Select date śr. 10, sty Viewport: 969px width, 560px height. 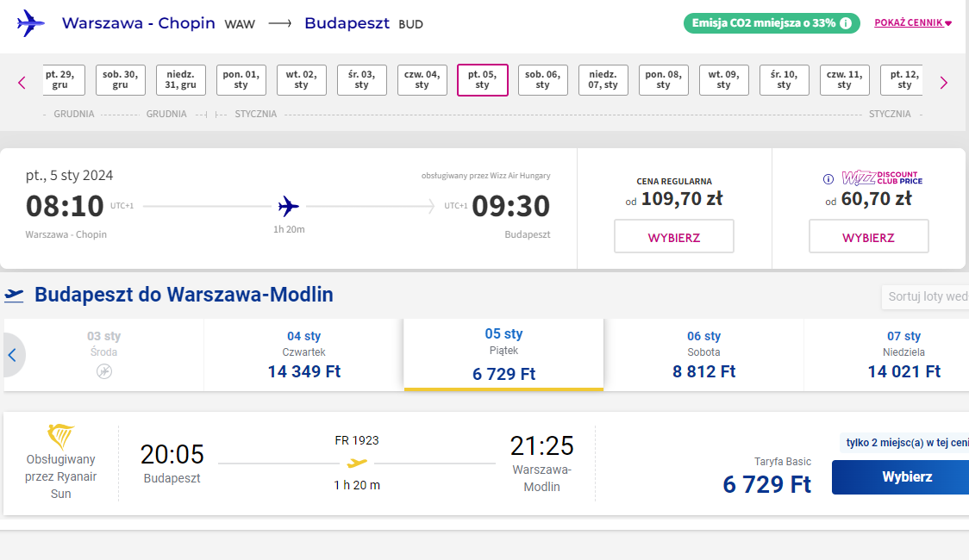785,80
